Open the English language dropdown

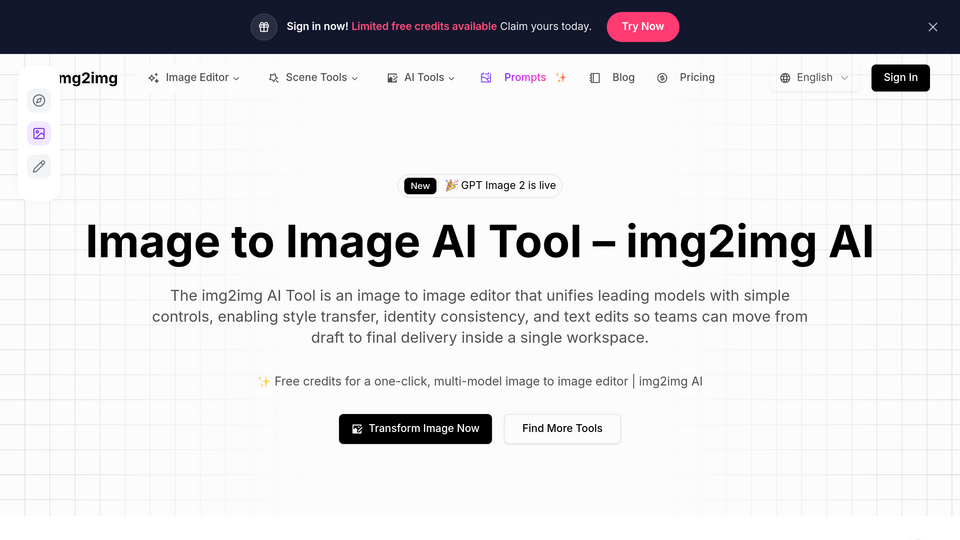(x=814, y=78)
